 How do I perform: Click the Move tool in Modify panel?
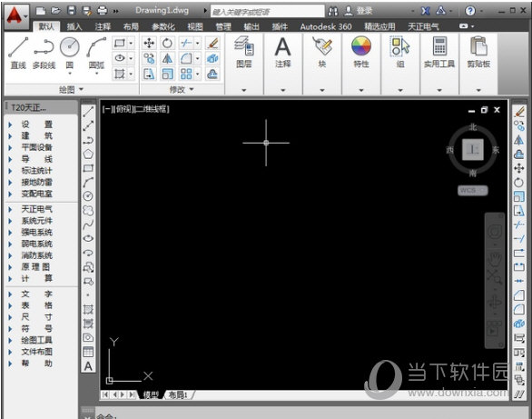(149, 43)
